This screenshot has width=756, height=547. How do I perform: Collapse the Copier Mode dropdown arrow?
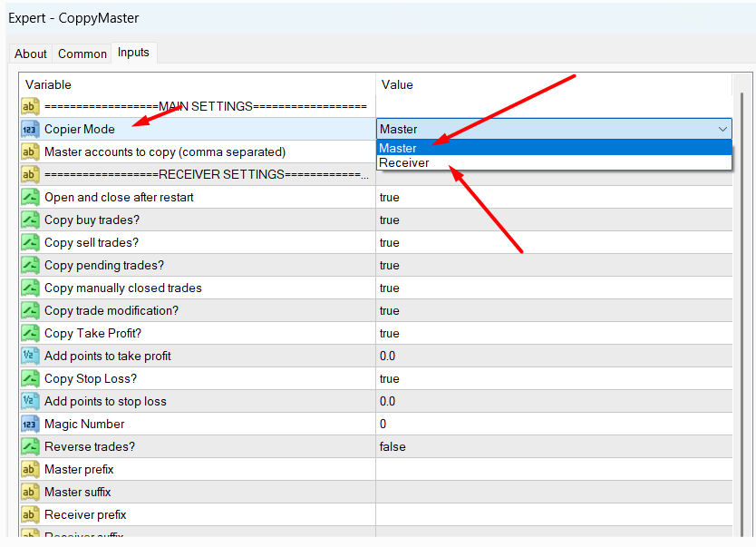[722, 129]
